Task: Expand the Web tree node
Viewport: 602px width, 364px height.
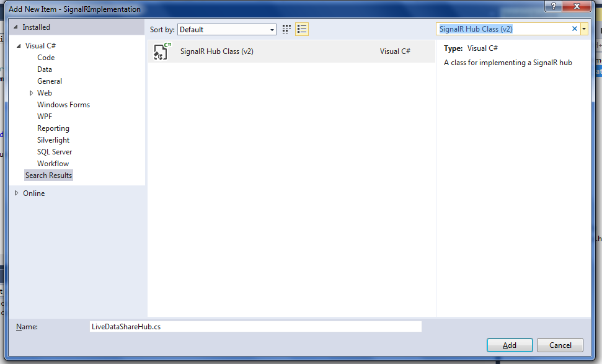Action: click(x=31, y=93)
